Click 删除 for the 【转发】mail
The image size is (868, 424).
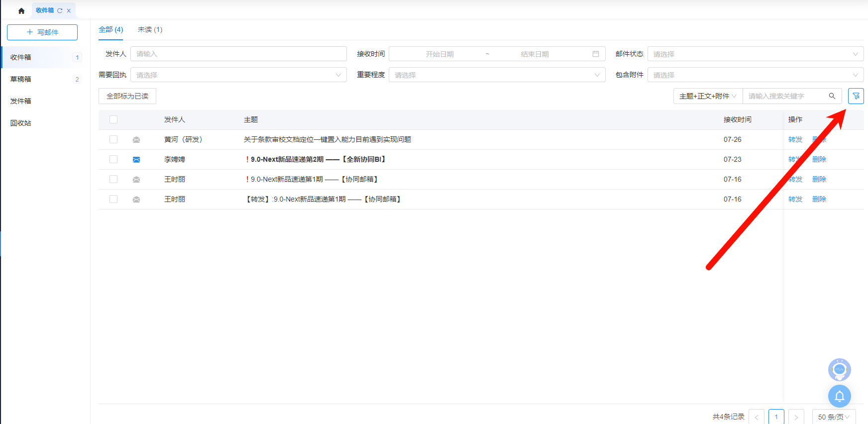point(819,199)
